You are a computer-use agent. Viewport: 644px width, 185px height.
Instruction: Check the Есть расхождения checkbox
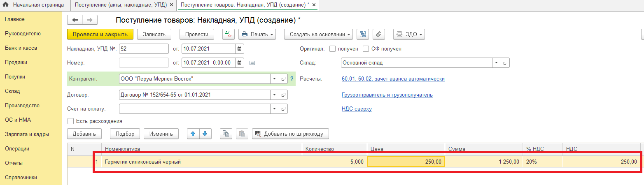pyautogui.click(x=70, y=121)
